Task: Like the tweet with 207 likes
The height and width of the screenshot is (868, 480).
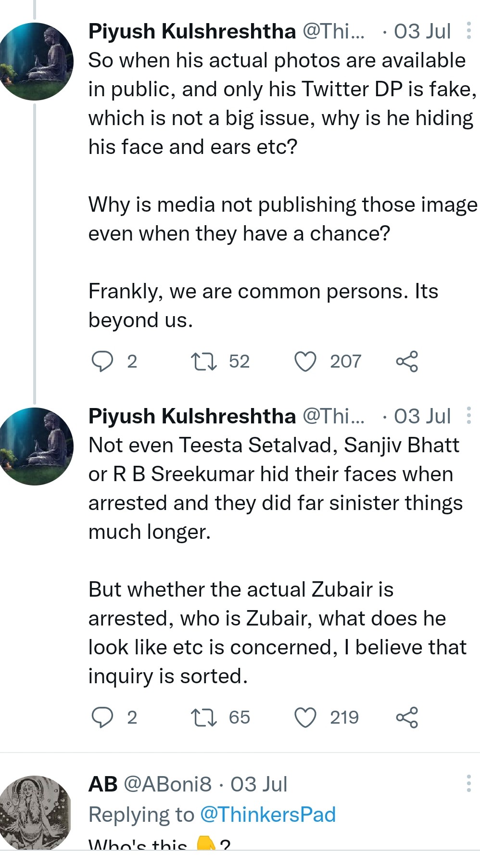Action: [305, 361]
